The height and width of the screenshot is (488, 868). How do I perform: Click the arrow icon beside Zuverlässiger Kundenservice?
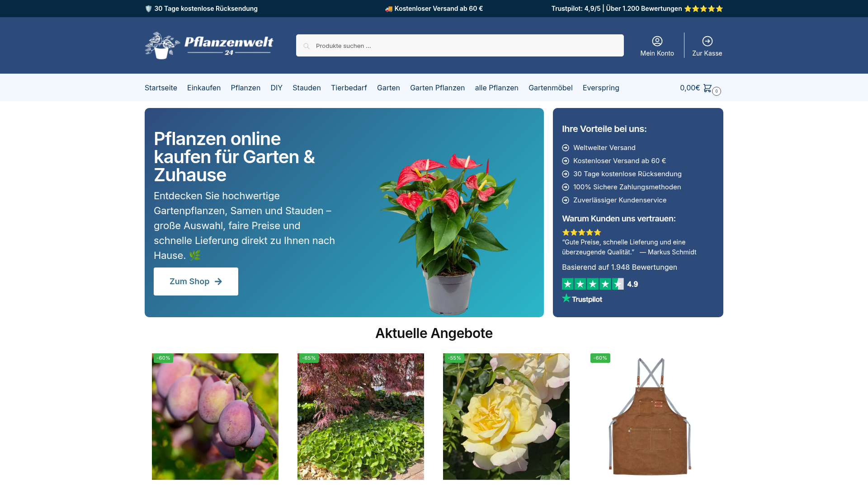pyautogui.click(x=566, y=200)
